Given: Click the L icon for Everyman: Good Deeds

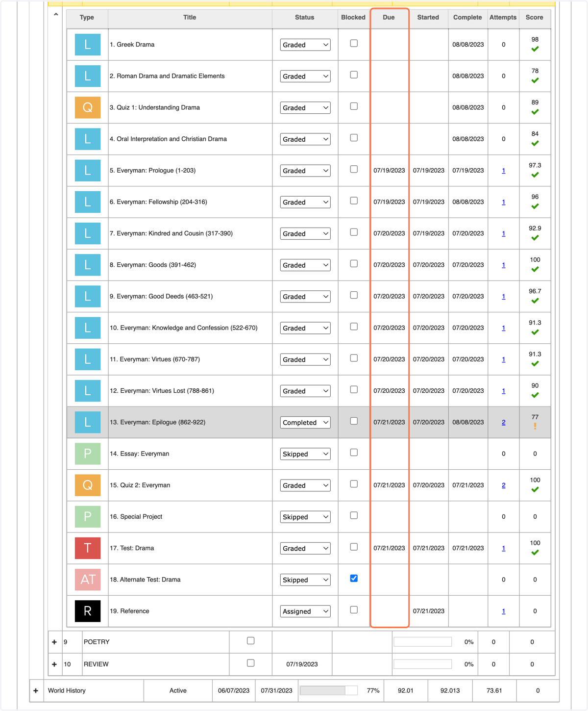Looking at the screenshot, I should pyautogui.click(x=88, y=296).
